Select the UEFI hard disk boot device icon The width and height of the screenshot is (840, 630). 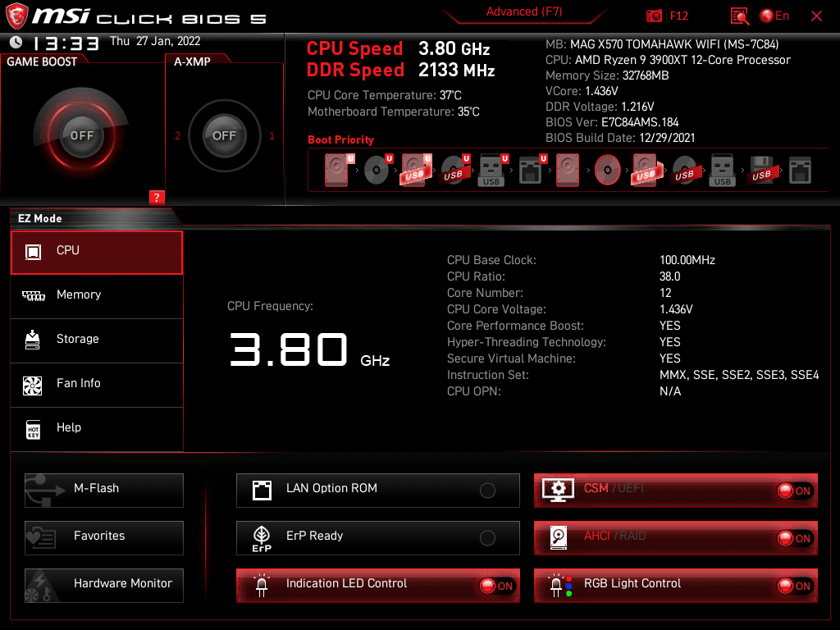tap(339, 170)
